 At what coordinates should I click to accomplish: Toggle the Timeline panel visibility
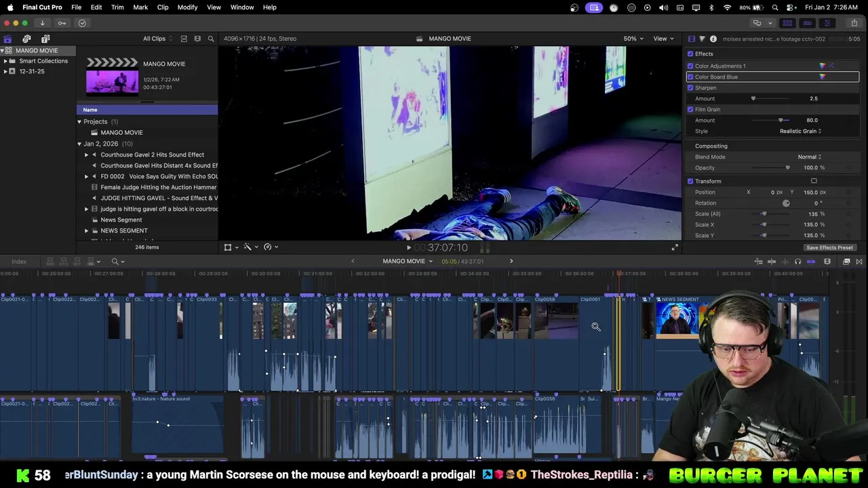pyautogui.click(x=807, y=23)
